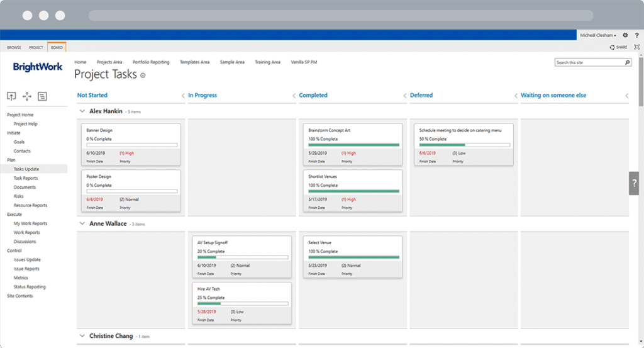Click the focus content fullscreen icon

coord(636,47)
